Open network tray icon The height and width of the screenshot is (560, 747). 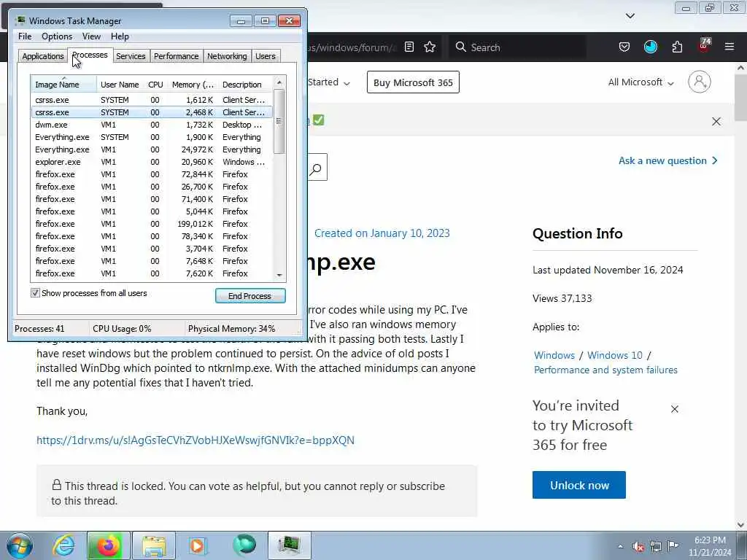click(x=656, y=547)
